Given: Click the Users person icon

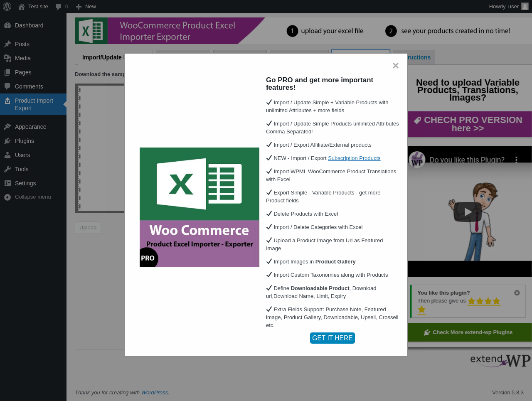Looking at the screenshot, I should click(x=7, y=155).
